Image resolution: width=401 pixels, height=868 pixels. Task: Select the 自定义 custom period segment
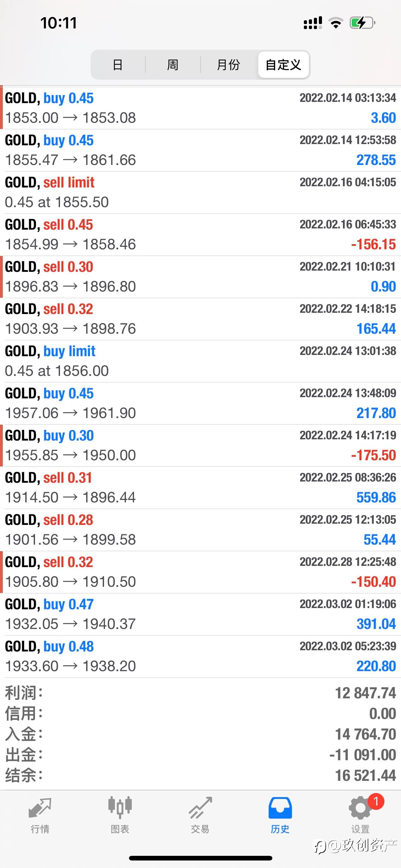tap(284, 65)
